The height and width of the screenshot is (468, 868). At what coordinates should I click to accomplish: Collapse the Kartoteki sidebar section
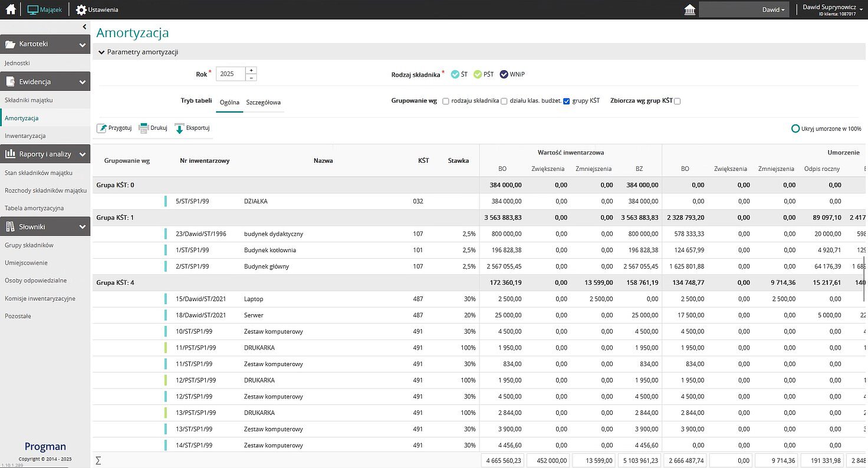(82, 44)
